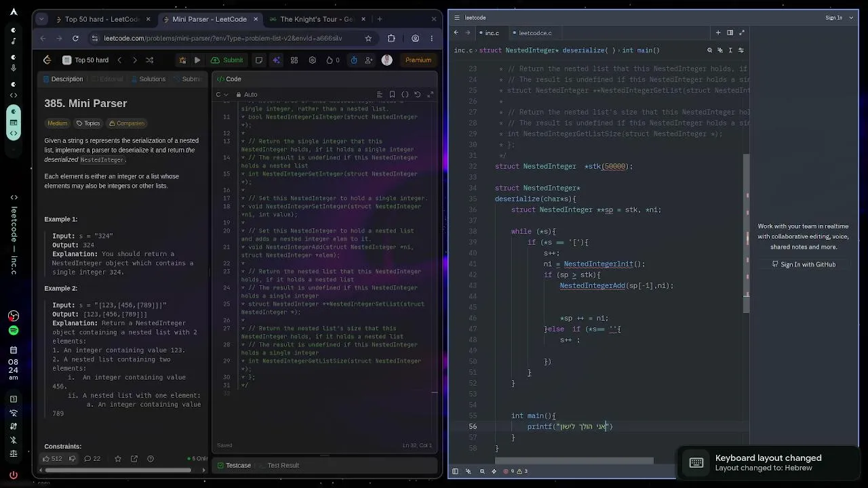Open buffer search magnifier in editor toolbar
This screenshot has height=488, width=868.
pos(710,50)
